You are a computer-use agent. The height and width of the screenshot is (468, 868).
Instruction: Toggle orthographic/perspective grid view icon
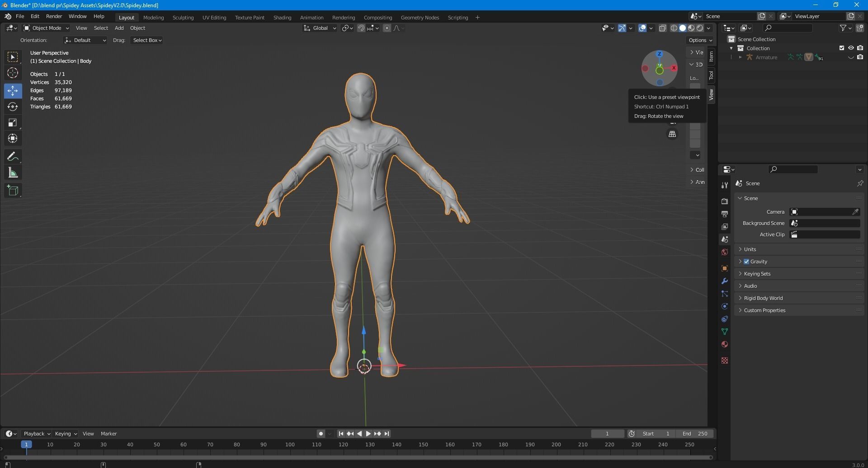coord(672,134)
